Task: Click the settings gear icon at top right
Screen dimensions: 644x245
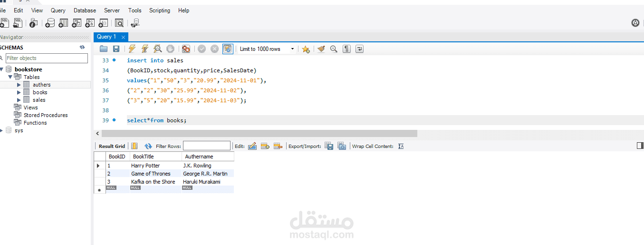Action: [x=635, y=22]
